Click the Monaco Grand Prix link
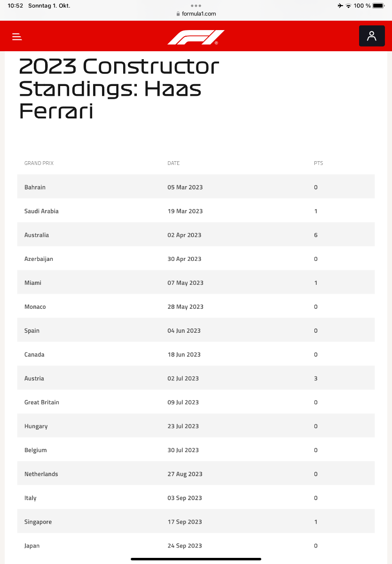The width and height of the screenshot is (392, 564). pos(35,307)
